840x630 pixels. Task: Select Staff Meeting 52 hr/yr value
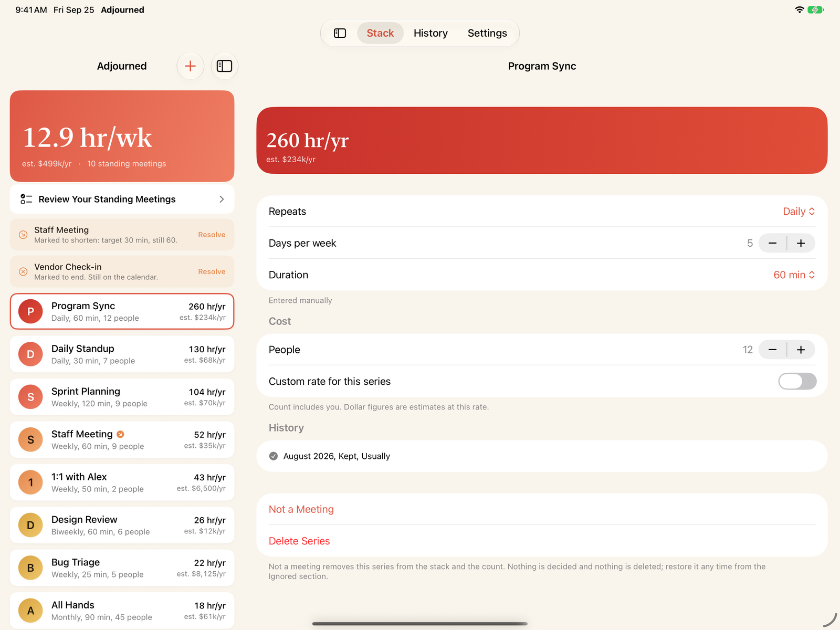pyautogui.click(x=209, y=435)
